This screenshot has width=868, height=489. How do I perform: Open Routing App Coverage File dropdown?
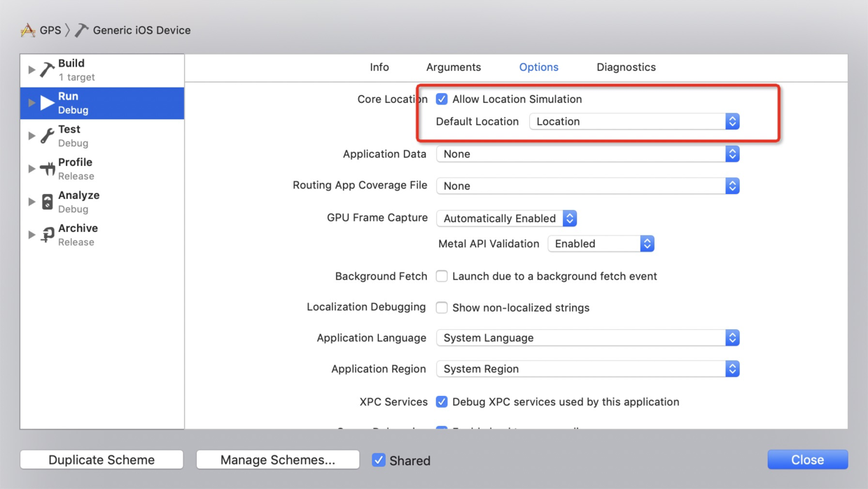coord(588,186)
